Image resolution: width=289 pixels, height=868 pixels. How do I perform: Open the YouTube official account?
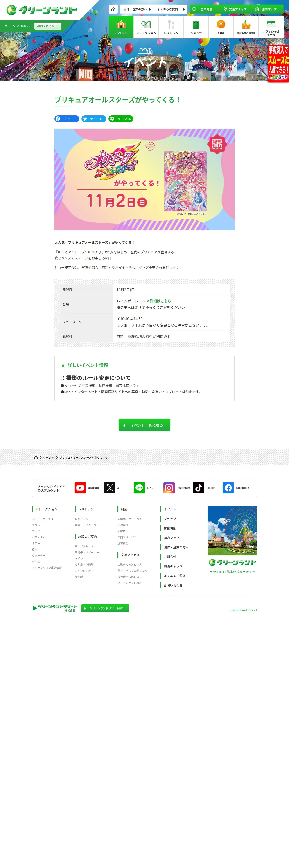(x=87, y=488)
